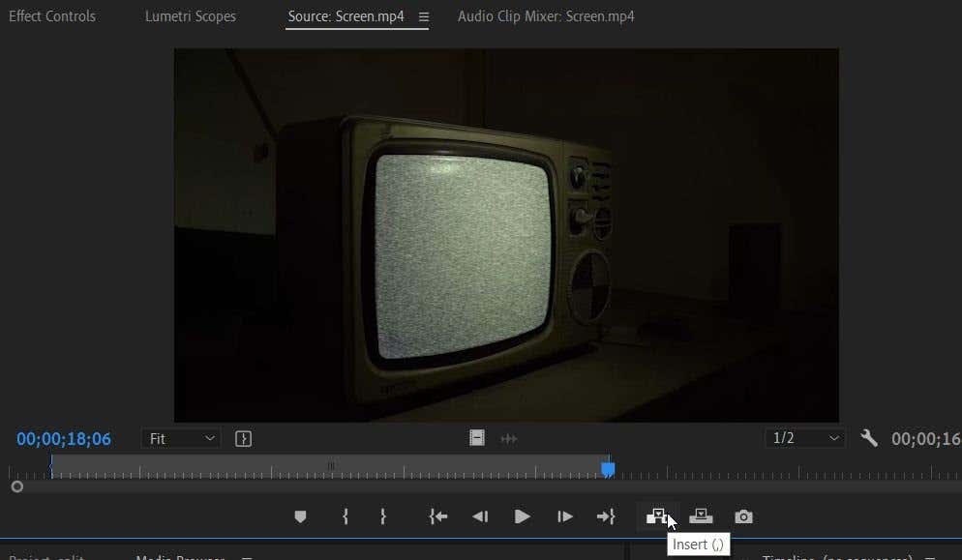This screenshot has width=962, height=560.
Task: Open the Source panel hamburger menu
Action: point(423,17)
